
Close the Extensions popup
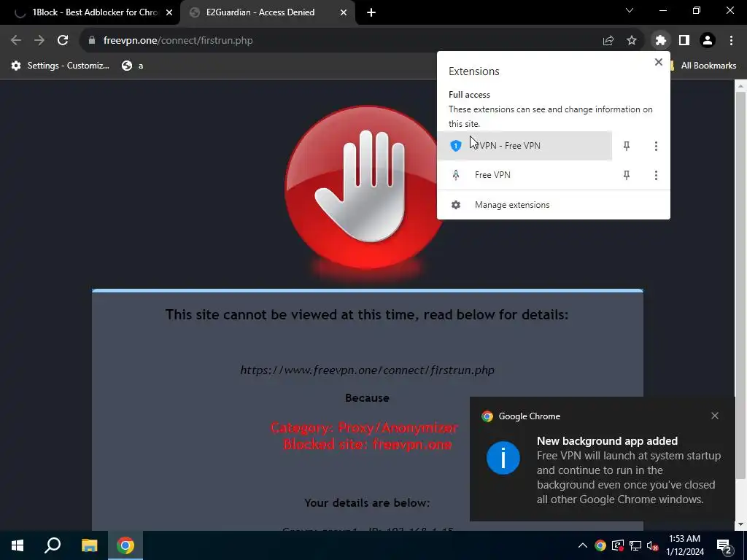(659, 62)
